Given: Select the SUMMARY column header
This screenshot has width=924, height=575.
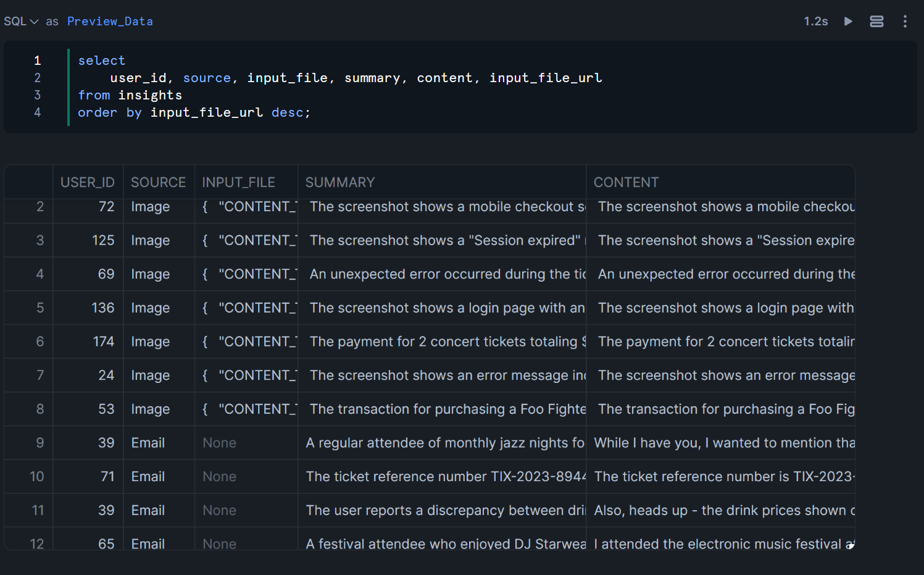Looking at the screenshot, I should pos(442,182).
